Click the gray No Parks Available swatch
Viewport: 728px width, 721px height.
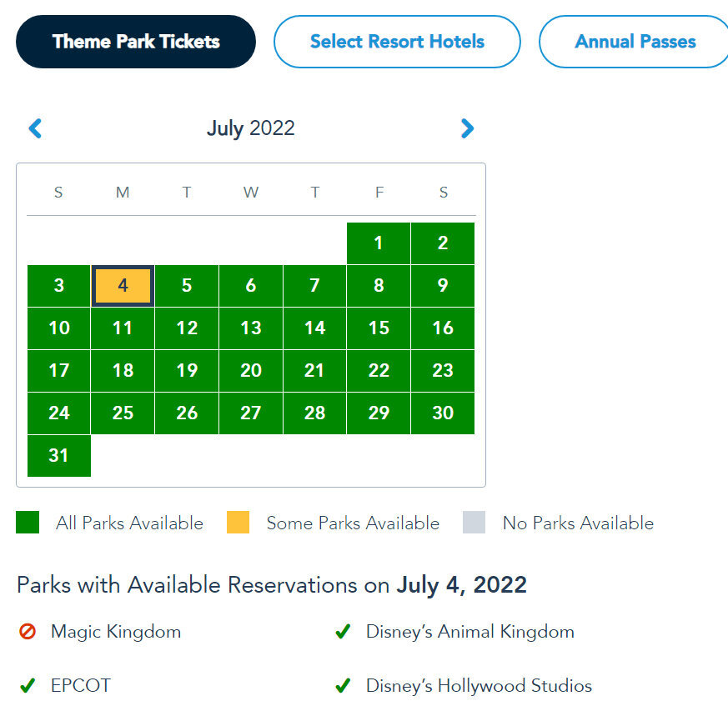[474, 523]
